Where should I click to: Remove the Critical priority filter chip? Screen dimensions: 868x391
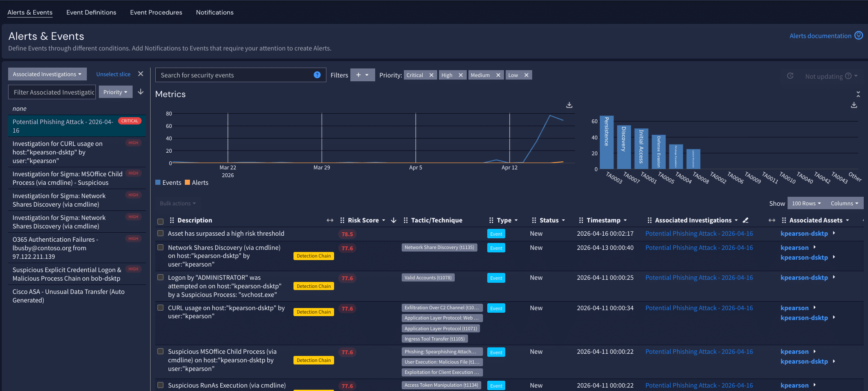coord(431,75)
